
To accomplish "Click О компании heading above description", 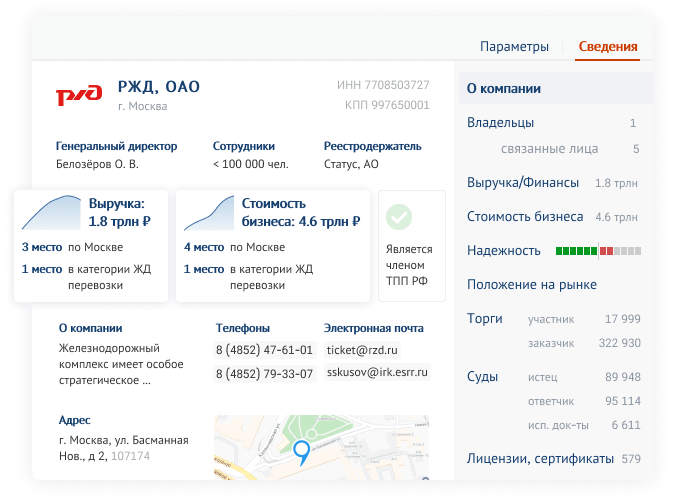I will click(x=90, y=328).
